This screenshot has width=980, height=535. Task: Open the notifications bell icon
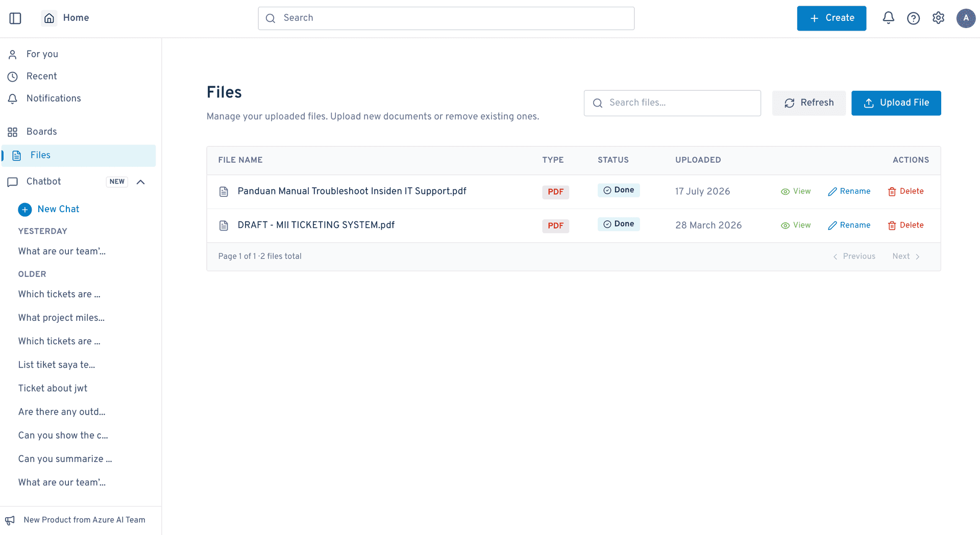(x=888, y=18)
